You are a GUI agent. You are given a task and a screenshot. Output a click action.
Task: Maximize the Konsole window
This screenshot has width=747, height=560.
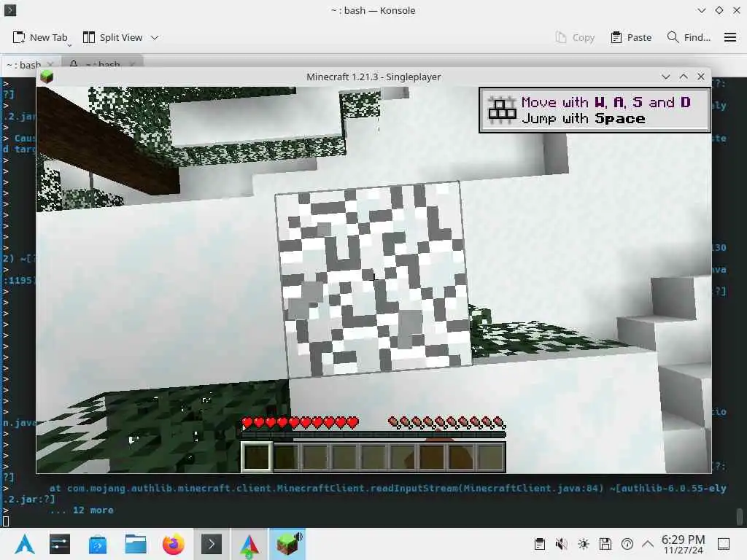tap(719, 10)
